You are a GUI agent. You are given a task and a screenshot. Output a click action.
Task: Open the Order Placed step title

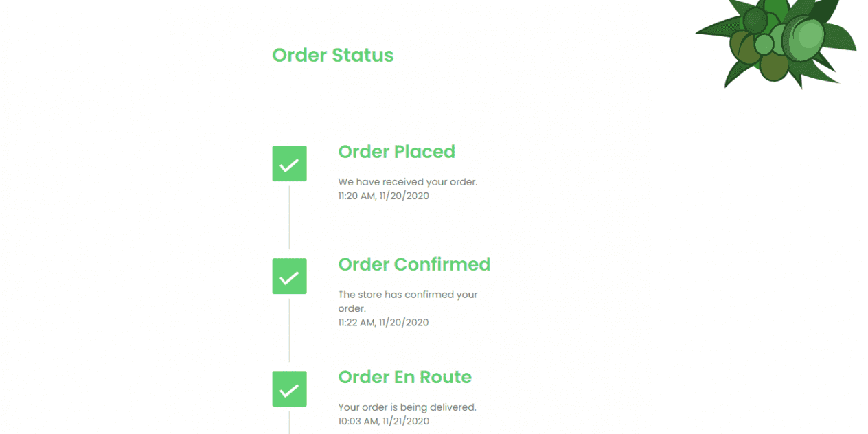coord(397,152)
